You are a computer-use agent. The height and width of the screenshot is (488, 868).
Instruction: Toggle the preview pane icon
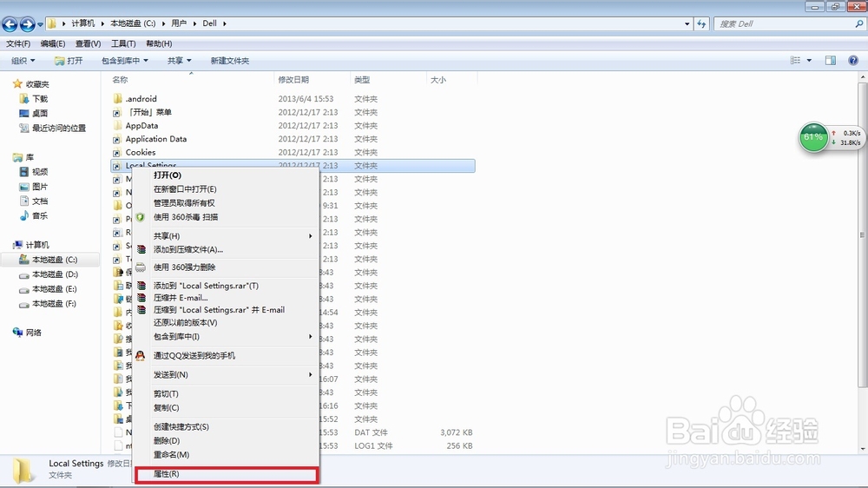[831, 61]
